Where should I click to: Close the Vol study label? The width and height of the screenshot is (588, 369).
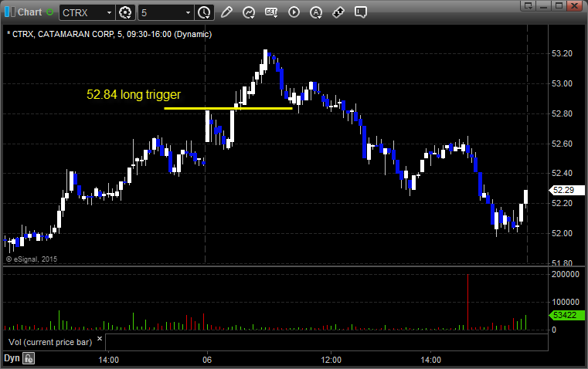[100, 339]
